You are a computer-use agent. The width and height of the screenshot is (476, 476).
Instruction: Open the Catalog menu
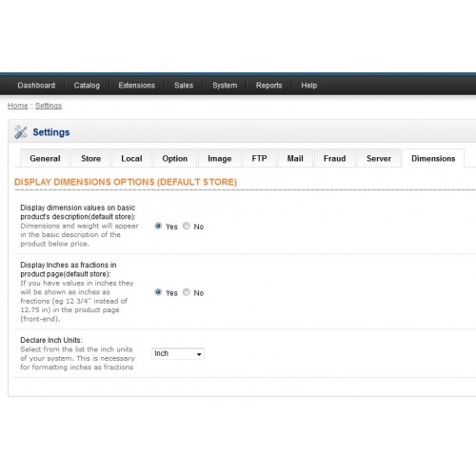tap(87, 86)
